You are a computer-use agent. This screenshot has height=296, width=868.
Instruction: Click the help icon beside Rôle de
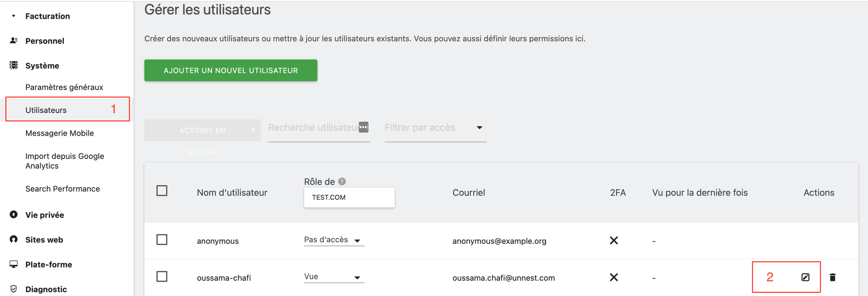342,182
